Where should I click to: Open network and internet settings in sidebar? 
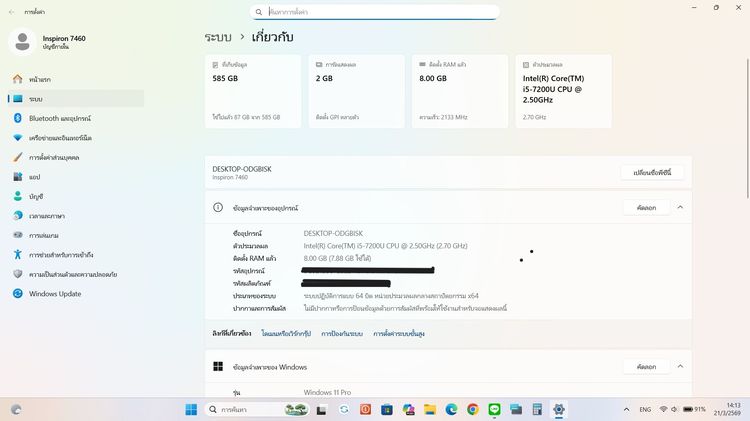[60, 137]
